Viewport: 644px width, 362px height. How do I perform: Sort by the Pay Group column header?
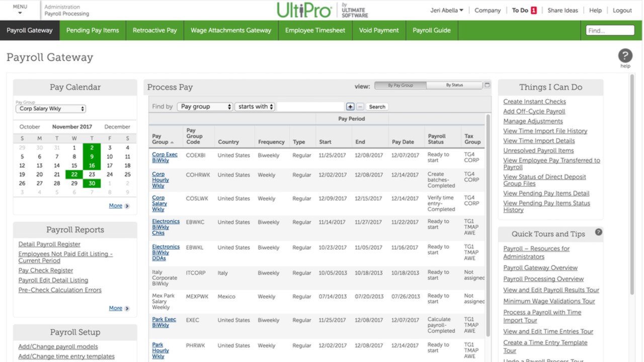(163, 139)
